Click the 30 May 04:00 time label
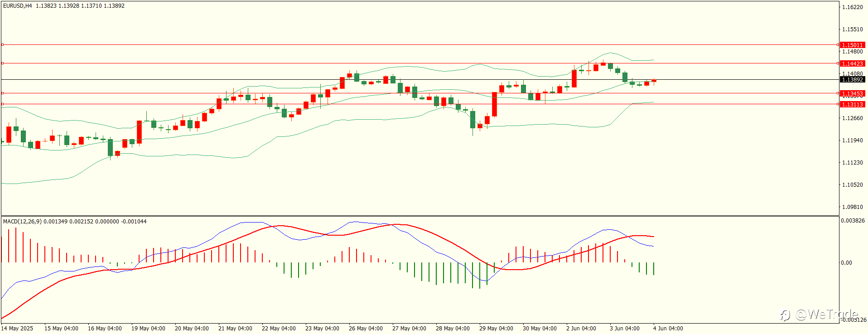 pyautogui.click(x=540, y=329)
